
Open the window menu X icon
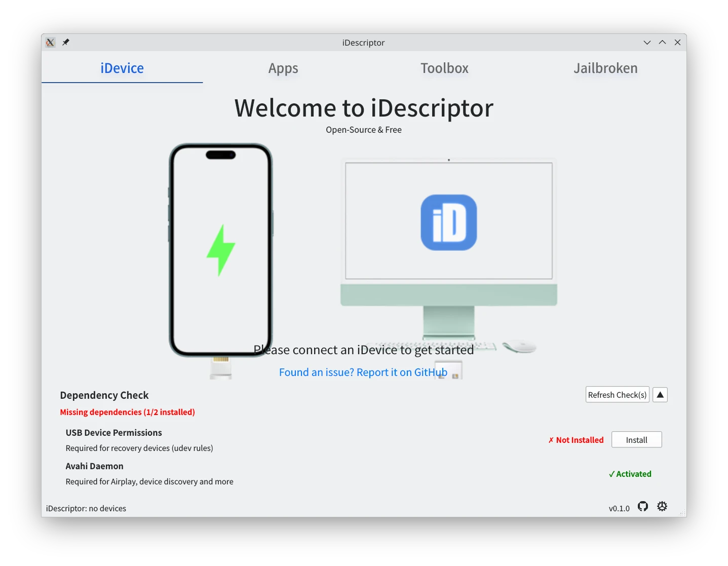pyautogui.click(x=50, y=43)
